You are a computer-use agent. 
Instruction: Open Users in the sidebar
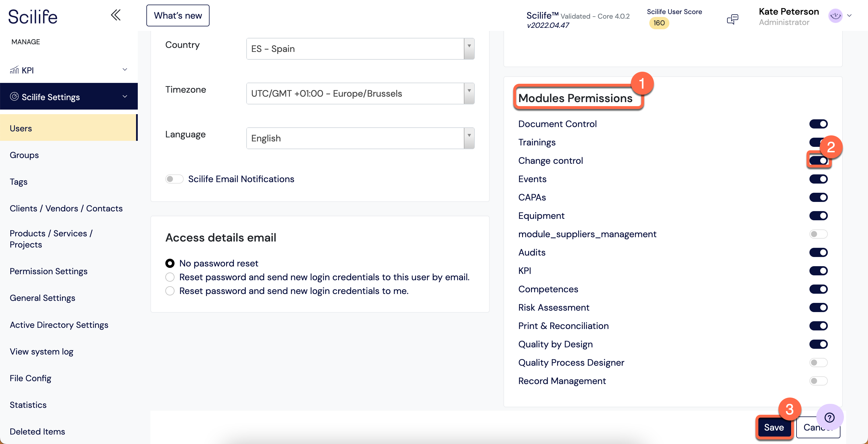click(69, 128)
